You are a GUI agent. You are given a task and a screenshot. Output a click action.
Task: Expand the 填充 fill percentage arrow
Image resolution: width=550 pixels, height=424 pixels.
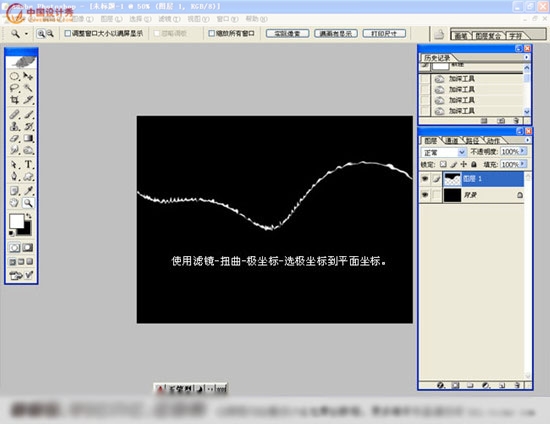coord(523,164)
